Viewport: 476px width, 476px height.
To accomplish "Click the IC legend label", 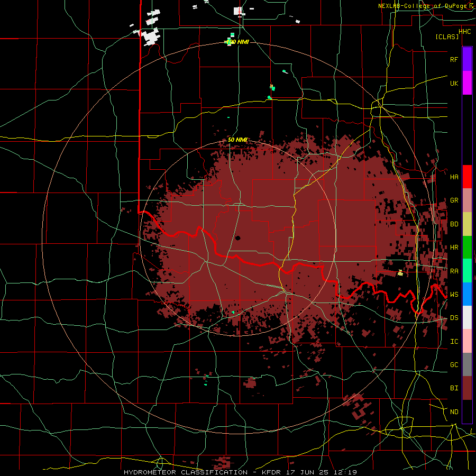I will [454, 342].
